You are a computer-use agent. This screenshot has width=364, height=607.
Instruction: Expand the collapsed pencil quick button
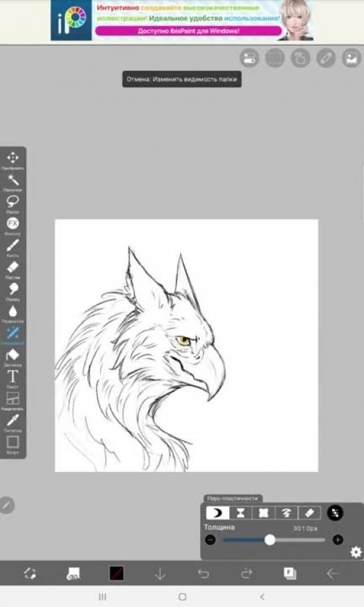click(x=6, y=505)
